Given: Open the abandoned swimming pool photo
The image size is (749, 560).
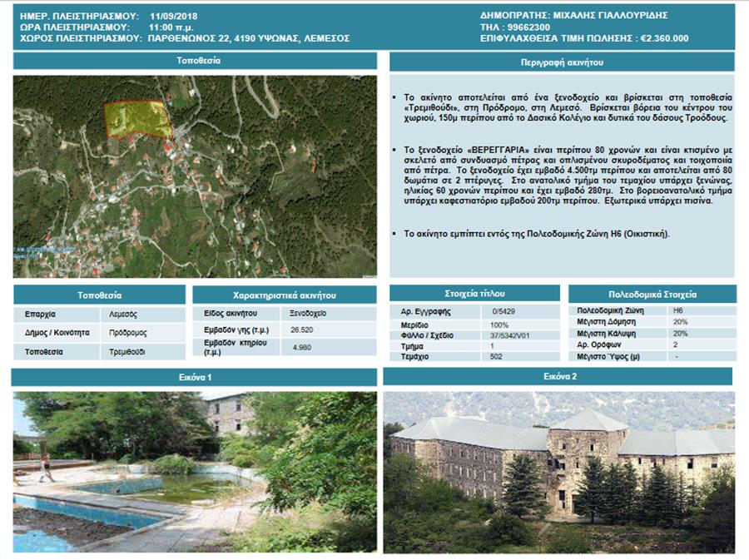Looking at the screenshot, I should pyautogui.click(x=195, y=472).
